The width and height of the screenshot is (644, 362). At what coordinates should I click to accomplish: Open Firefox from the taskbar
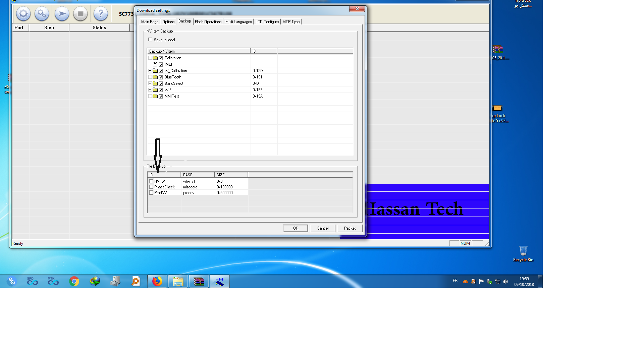[x=157, y=281]
